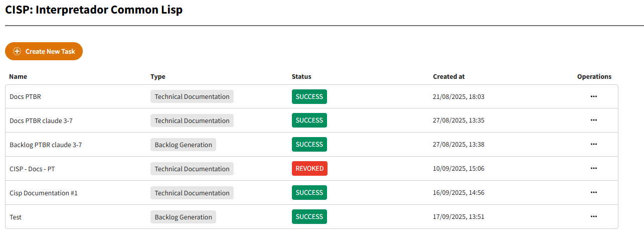The image size is (644, 240).
Task: Click the Create New Task button
Action: [x=44, y=51]
